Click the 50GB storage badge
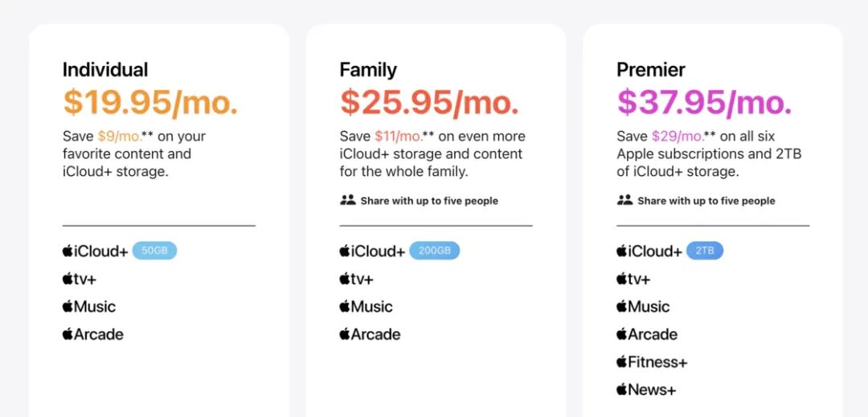This screenshot has width=868, height=417. click(154, 251)
